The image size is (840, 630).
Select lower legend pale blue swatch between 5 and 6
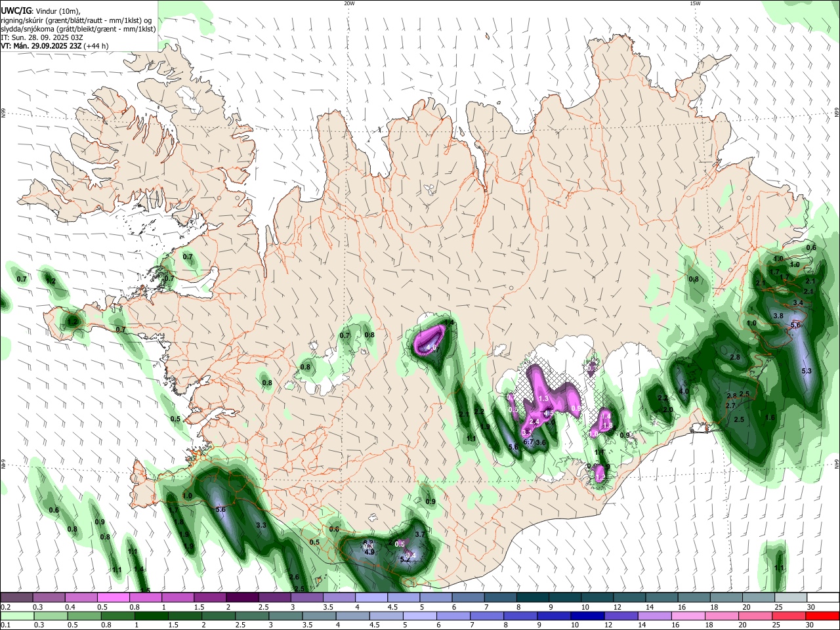pos(421,616)
